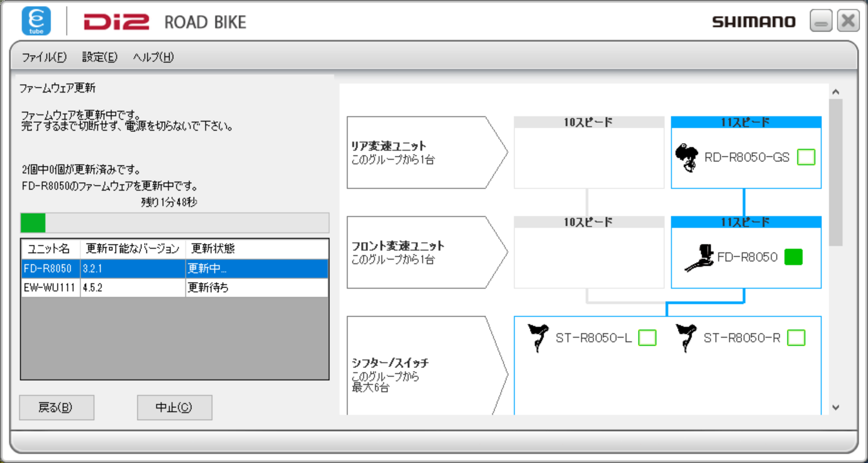Click the firmware update progress bar
This screenshot has width=868, height=463.
click(x=174, y=223)
